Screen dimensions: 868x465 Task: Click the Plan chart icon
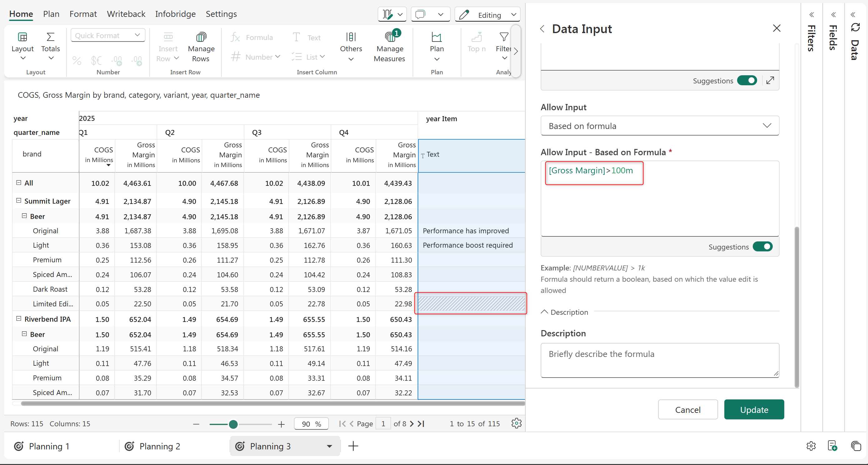pos(437,37)
